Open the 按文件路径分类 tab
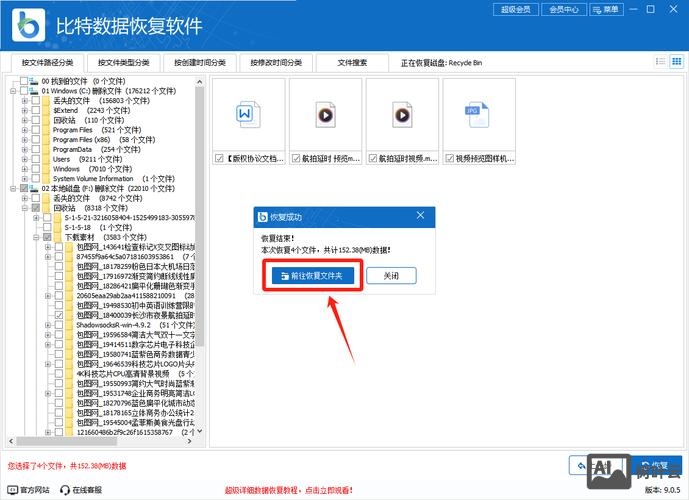Screen dimensions: 689x500 47,63
